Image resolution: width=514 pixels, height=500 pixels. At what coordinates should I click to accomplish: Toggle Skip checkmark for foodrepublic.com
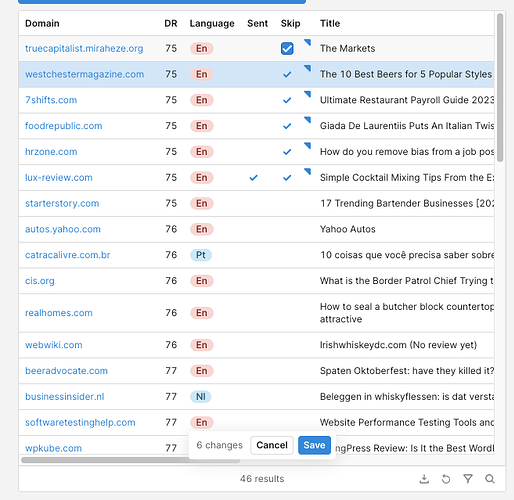tap(287, 126)
